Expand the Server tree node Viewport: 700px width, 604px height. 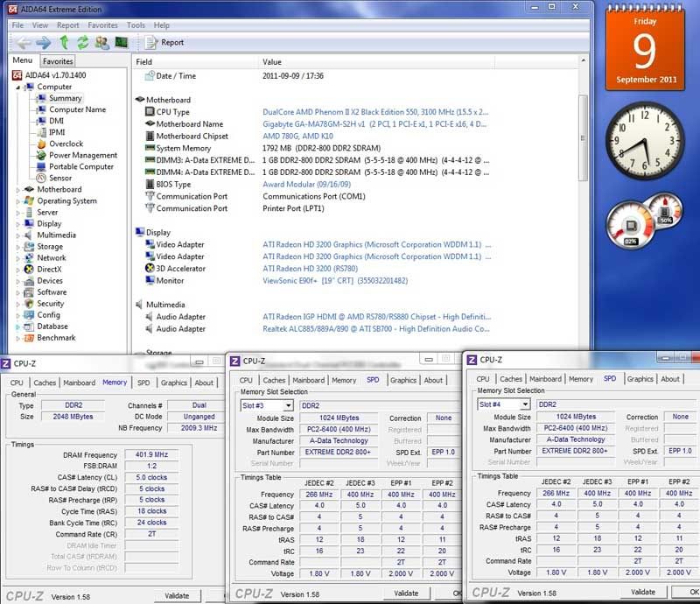(x=17, y=213)
